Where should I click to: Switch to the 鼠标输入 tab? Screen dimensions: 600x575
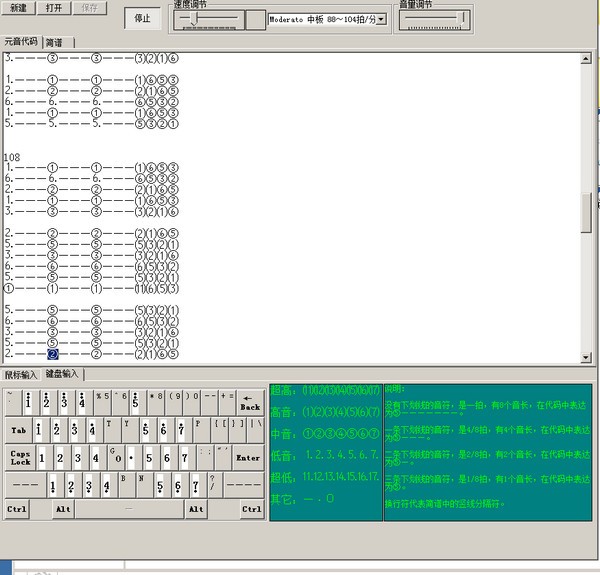20,374
